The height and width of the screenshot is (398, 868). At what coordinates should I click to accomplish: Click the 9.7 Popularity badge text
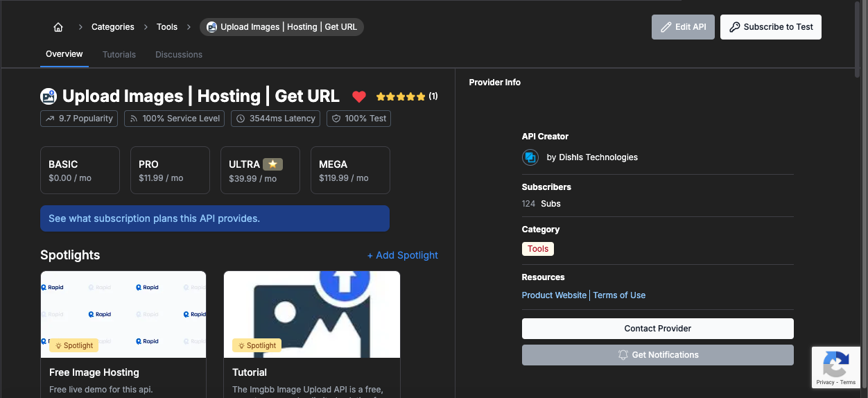(86, 119)
